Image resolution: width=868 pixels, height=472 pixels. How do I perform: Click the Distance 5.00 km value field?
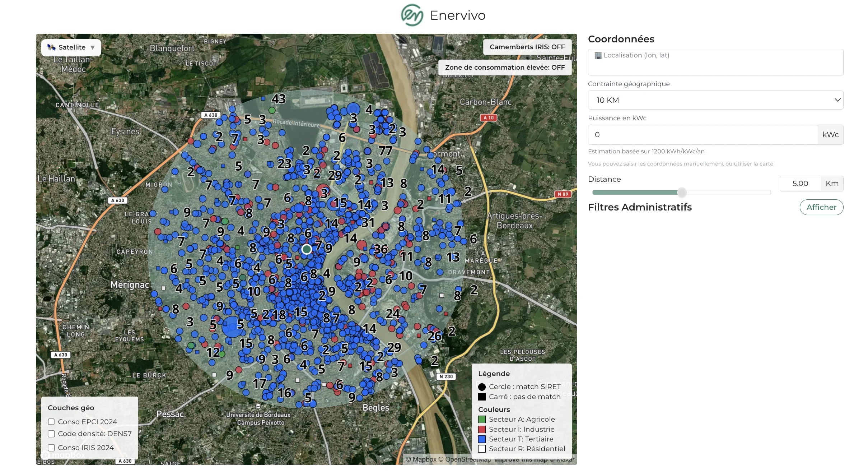coord(800,184)
